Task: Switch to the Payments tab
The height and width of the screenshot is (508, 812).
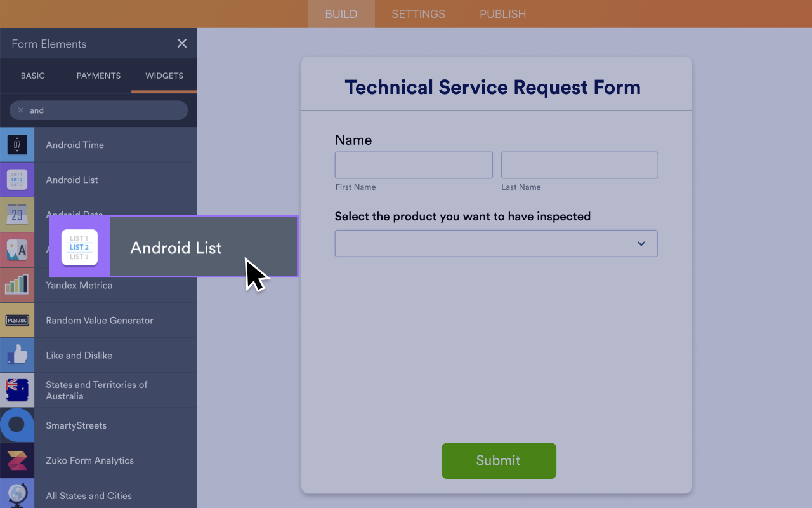Action: click(98, 76)
